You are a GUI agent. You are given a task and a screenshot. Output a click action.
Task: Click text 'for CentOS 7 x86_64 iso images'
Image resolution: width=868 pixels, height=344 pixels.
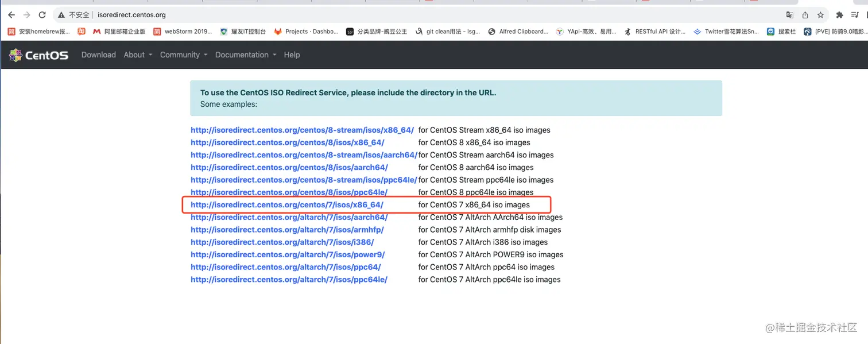[474, 205]
